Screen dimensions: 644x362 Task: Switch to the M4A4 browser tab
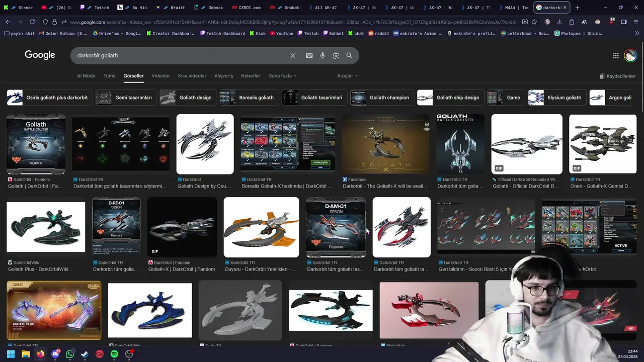[513, 8]
